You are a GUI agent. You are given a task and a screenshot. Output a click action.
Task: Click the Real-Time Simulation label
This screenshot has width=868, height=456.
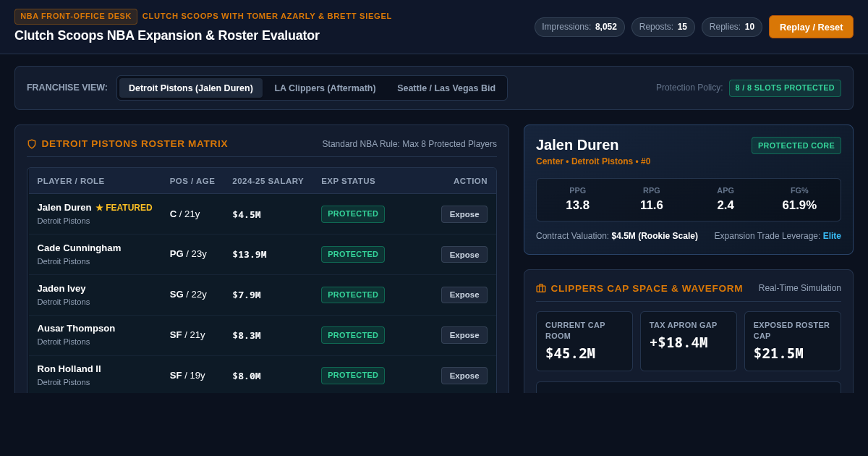800,288
